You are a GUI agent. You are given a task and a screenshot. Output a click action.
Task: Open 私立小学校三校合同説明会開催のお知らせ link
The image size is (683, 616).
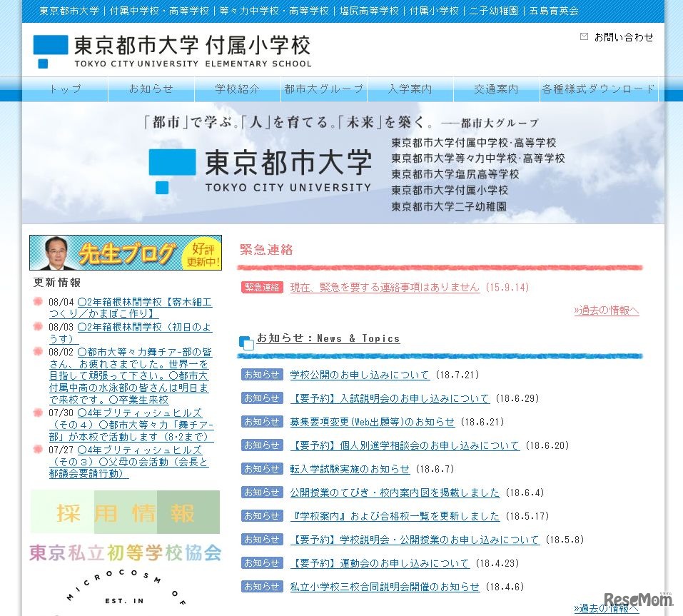(x=385, y=587)
